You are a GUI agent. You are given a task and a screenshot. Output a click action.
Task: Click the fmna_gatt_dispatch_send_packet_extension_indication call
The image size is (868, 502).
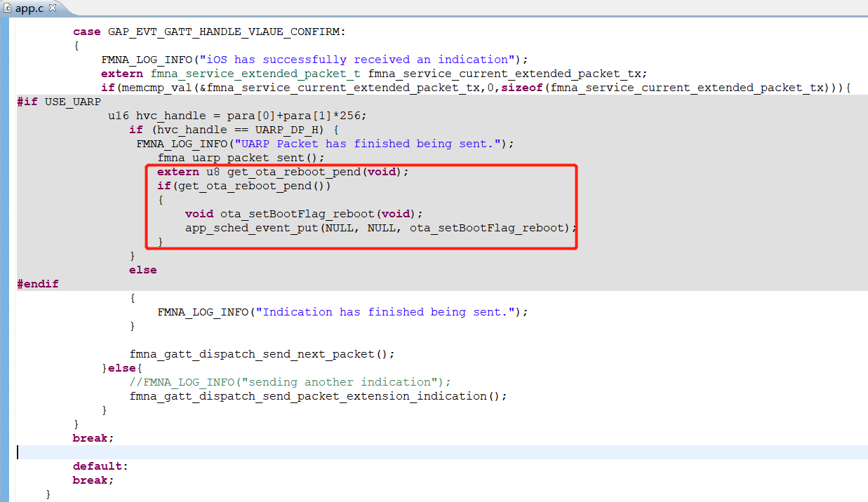317,396
